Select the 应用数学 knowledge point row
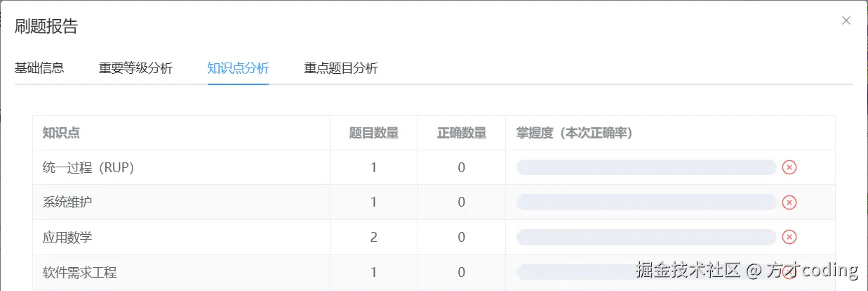 tap(67, 238)
